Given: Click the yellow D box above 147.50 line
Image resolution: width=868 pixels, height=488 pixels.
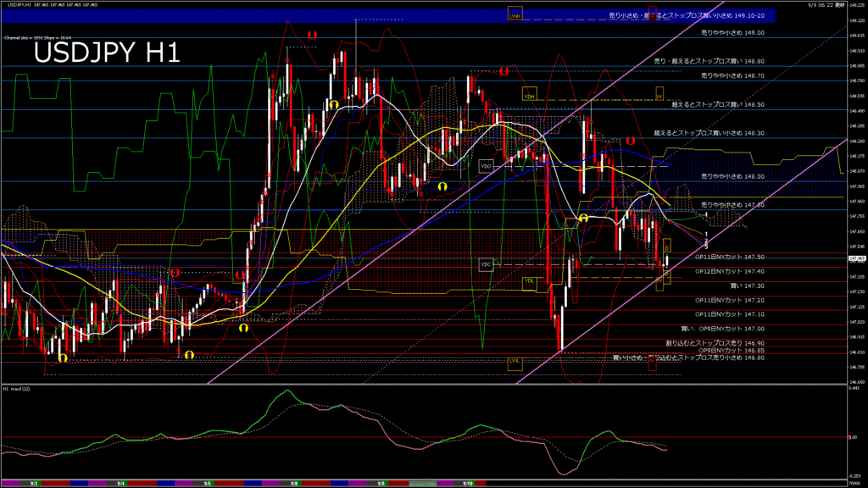Looking at the screenshot, I should coord(667,245).
